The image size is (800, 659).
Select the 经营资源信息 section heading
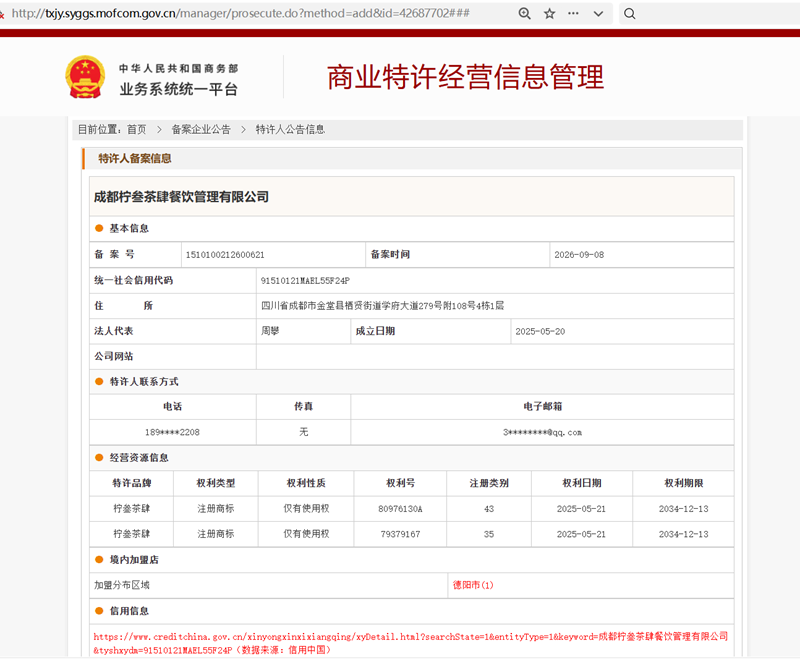tap(139, 458)
